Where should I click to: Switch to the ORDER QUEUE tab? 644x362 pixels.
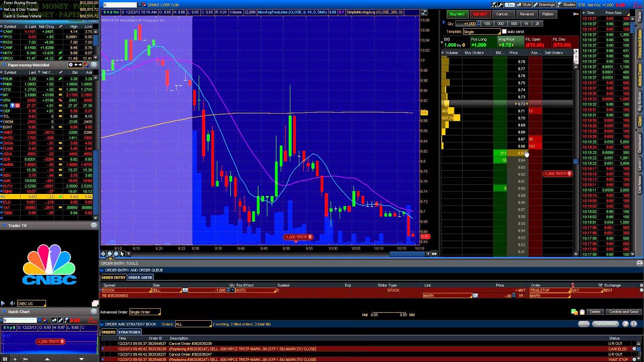[140, 278]
